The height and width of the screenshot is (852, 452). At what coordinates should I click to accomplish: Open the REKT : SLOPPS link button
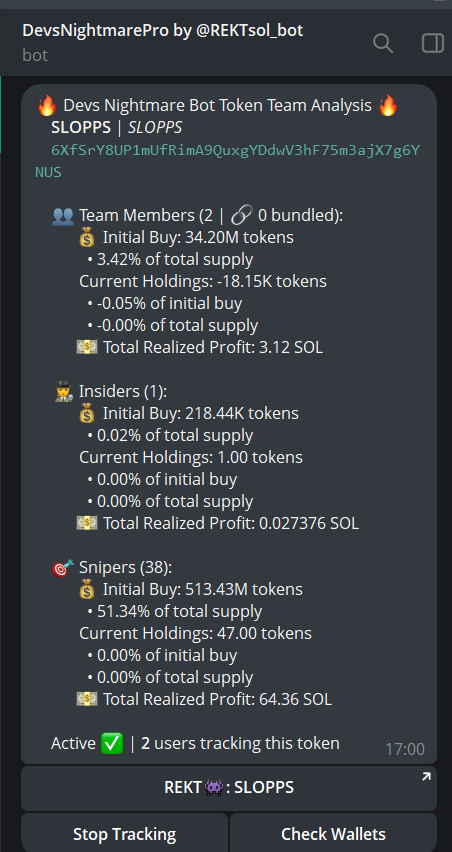[229, 788]
